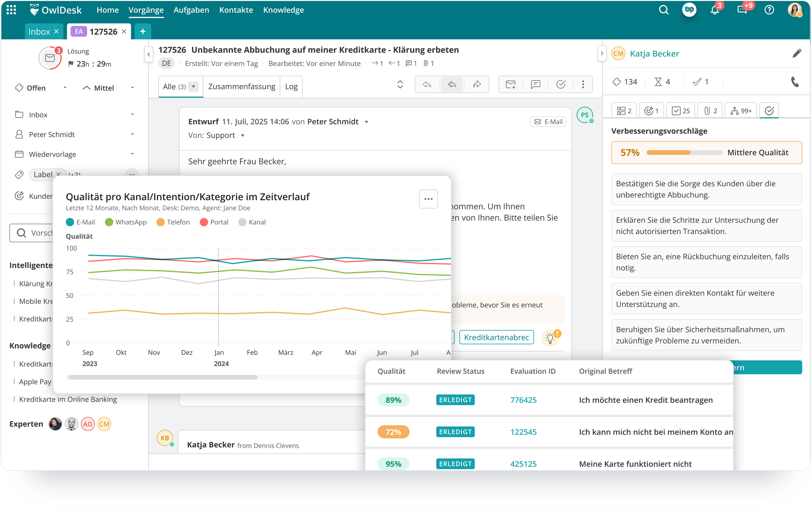Open the internal note comment icon
The height and width of the screenshot is (518, 812).
point(536,84)
